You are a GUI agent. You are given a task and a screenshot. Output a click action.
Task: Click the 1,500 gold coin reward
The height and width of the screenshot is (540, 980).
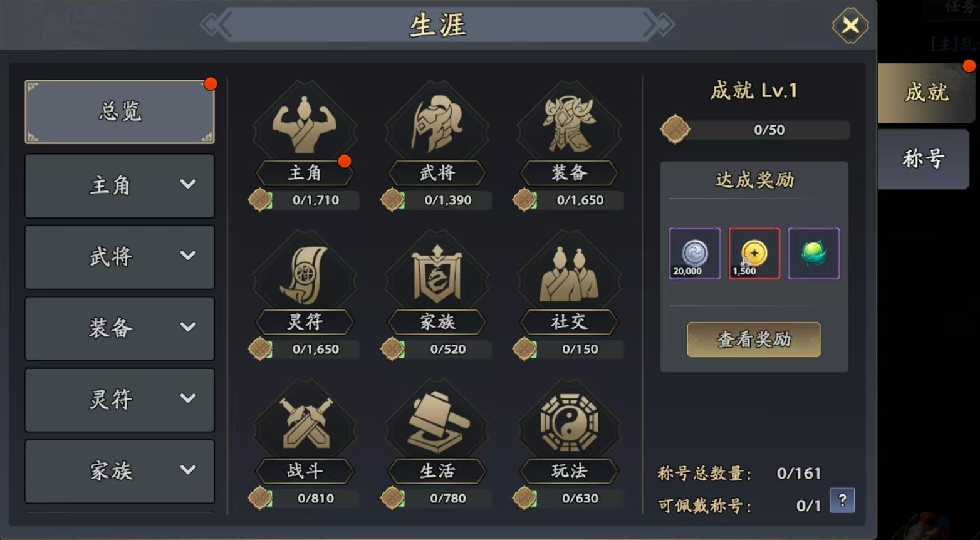tap(754, 253)
